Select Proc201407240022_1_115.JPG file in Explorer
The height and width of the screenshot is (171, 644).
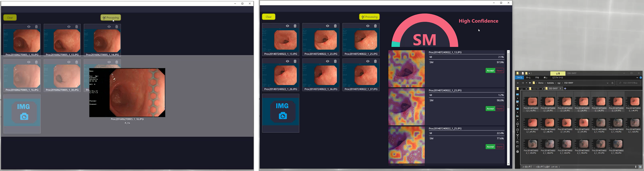point(599,125)
